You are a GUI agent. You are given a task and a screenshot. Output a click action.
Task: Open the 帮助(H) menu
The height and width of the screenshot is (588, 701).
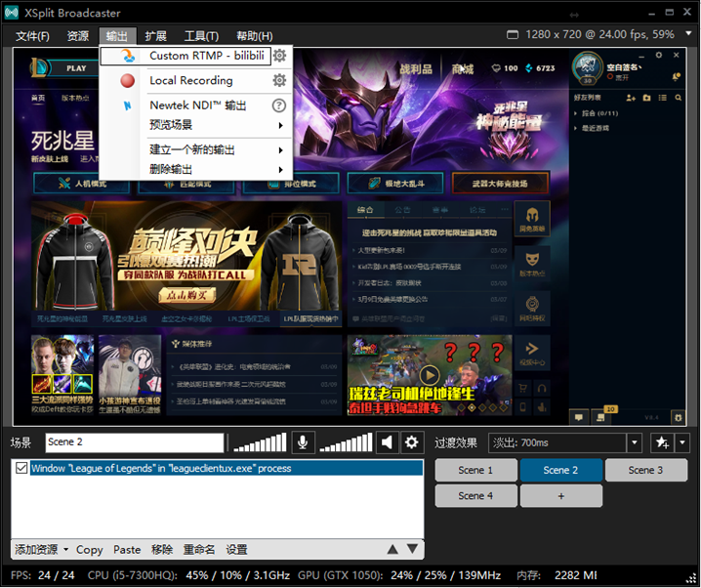click(x=255, y=36)
